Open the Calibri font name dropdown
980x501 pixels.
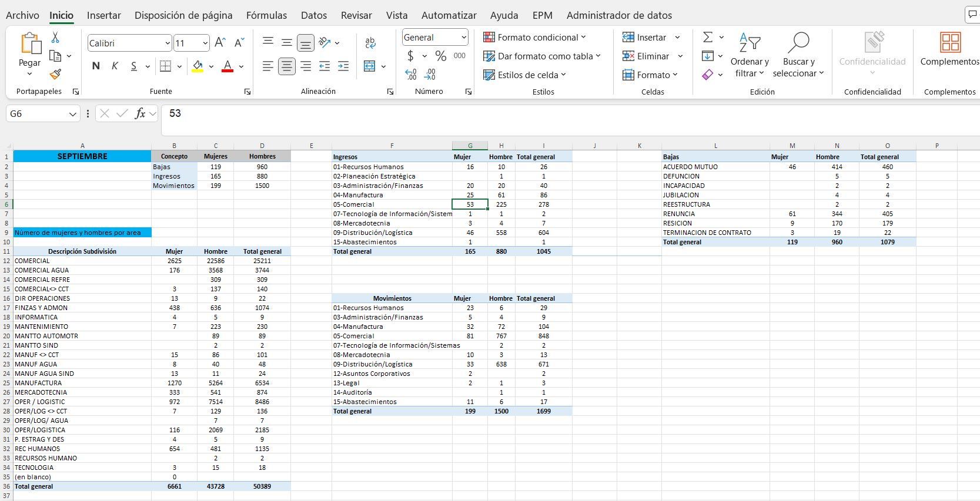[x=168, y=43]
